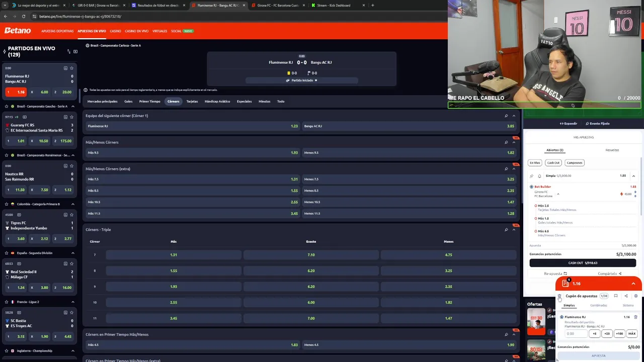Collapse España Segunda División section

[x=73, y=253]
